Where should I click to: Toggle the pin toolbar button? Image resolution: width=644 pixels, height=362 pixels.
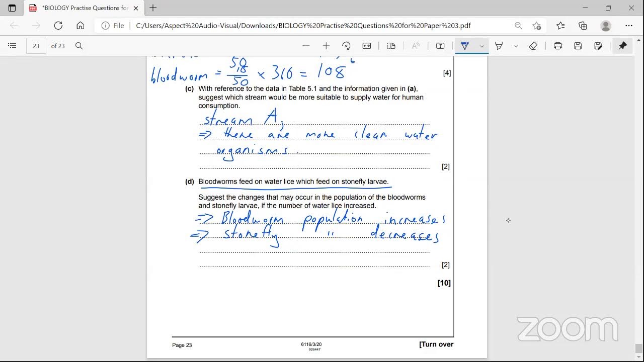pos(623,46)
